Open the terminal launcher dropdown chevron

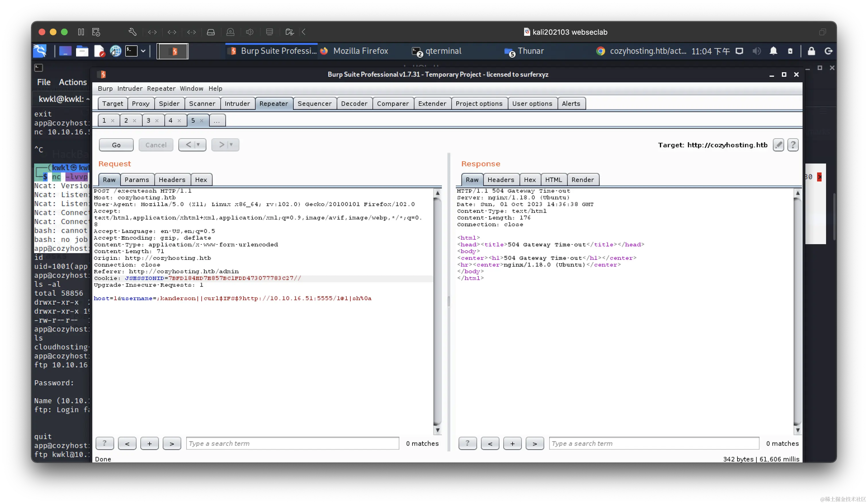click(143, 51)
